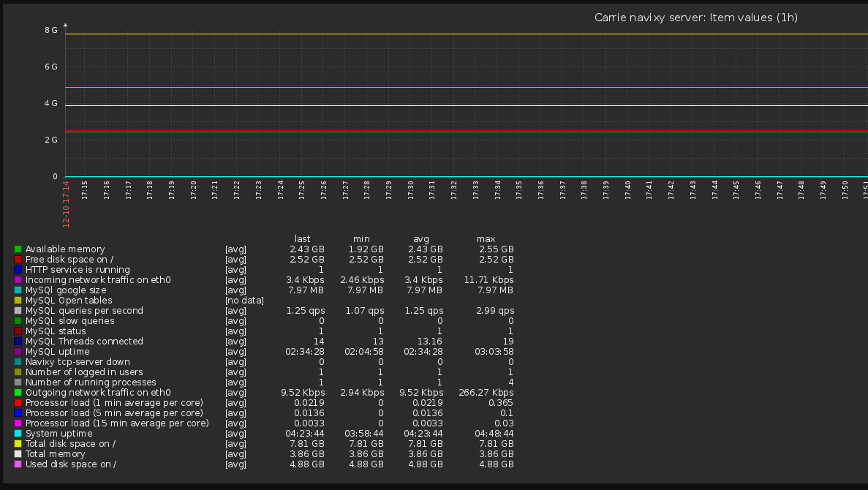868x490 pixels.
Task: Click the HTTP service is running label
Action: (78, 270)
